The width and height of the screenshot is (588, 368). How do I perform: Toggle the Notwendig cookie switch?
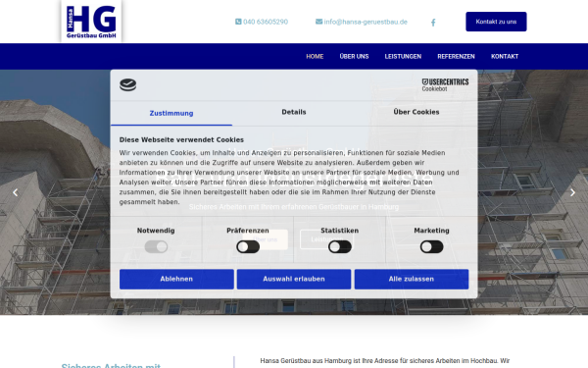[x=156, y=246]
